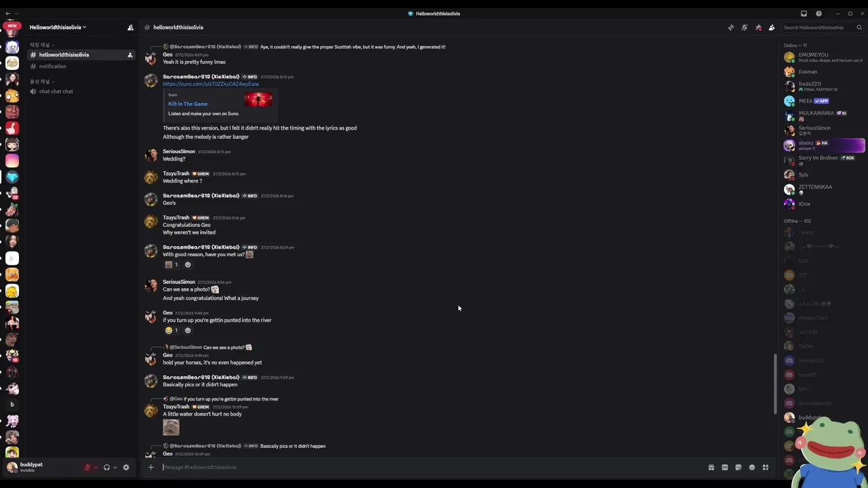Open headphone output options arrow
The height and width of the screenshot is (488, 868).
click(x=115, y=467)
